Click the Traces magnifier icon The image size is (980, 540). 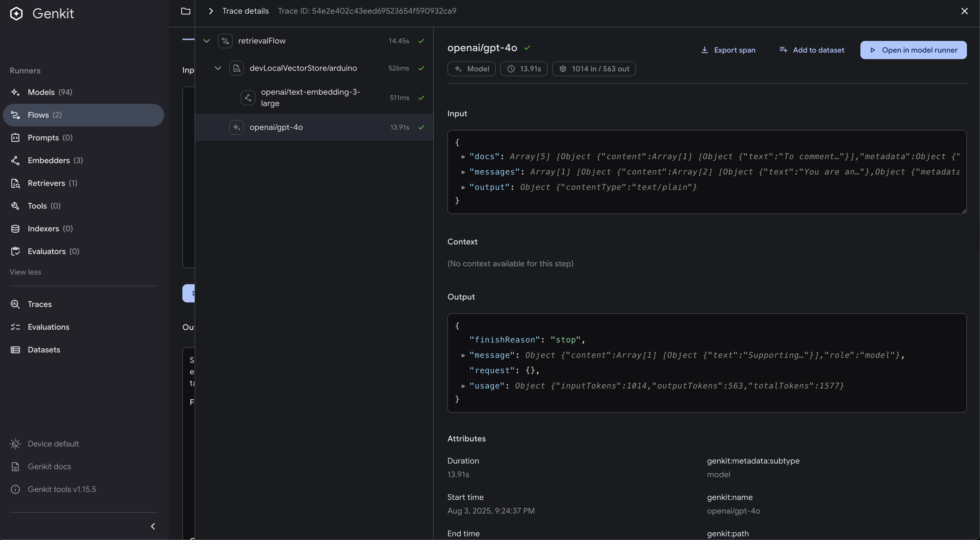[x=15, y=304]
